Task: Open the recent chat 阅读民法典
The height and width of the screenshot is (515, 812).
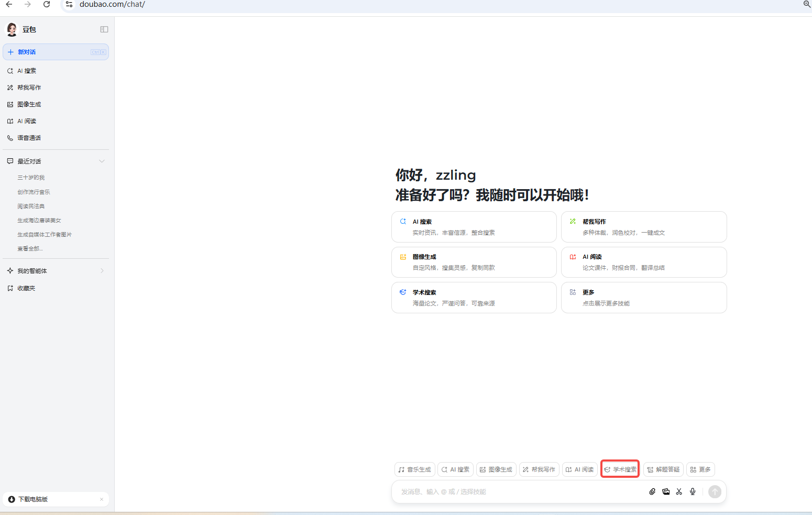Action: click(x=31, y=206)
